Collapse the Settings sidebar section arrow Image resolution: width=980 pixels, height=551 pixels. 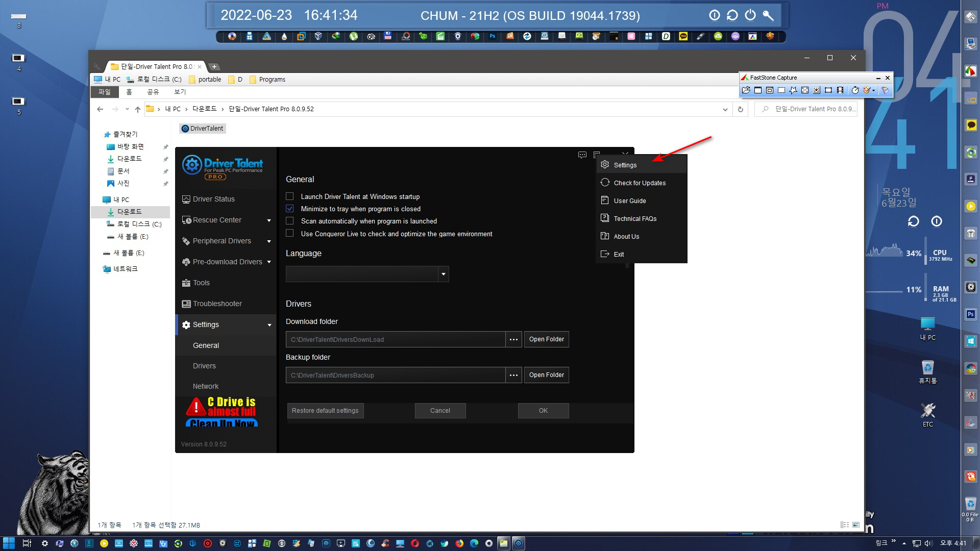click(x=269, y=325)
